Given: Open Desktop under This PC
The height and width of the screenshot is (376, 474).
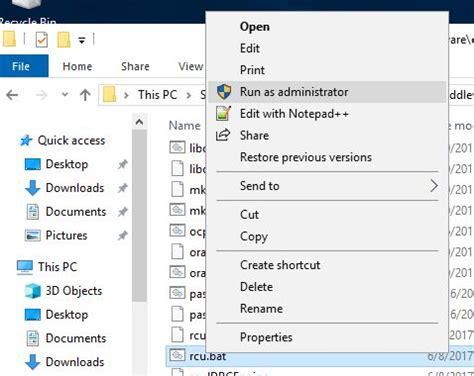Looking at the screenshot, I should point(67,314).
